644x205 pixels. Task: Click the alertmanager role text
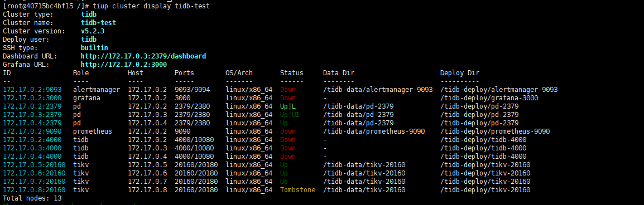pos(97,89)
